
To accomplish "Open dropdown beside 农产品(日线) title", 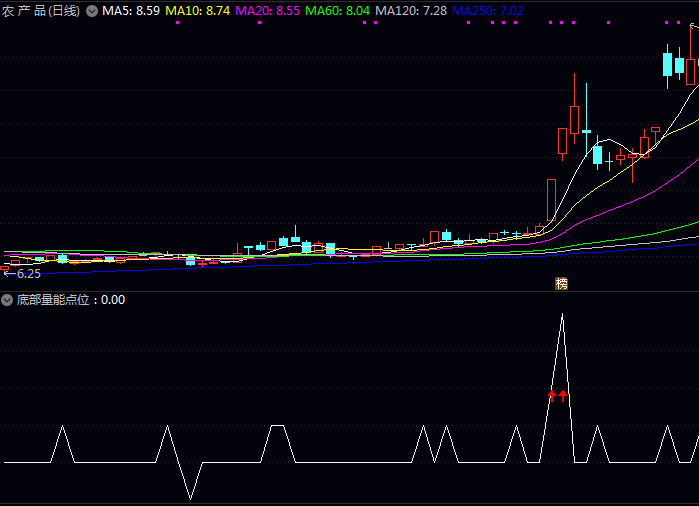I will click(92, 11).
